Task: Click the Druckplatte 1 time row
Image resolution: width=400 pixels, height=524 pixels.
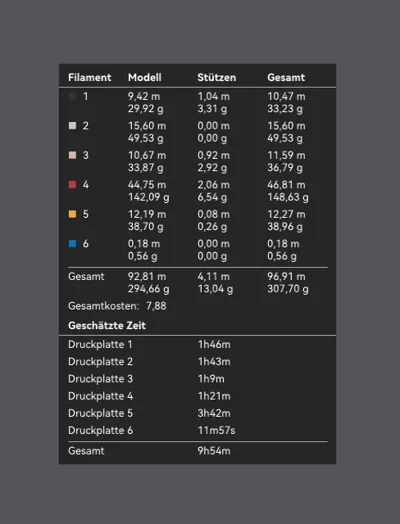Action: point(197,345)
